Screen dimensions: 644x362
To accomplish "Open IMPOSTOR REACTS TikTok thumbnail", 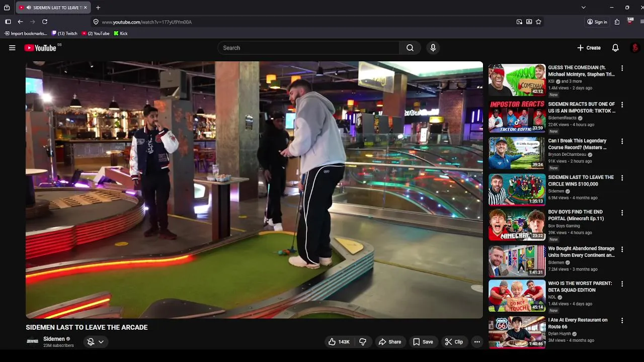I will (x=517, y=117).
